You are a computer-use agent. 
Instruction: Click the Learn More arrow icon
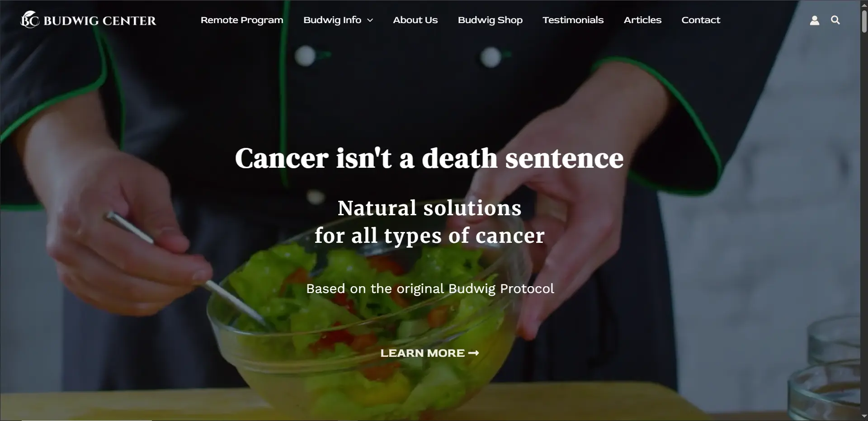pos(473,353)
